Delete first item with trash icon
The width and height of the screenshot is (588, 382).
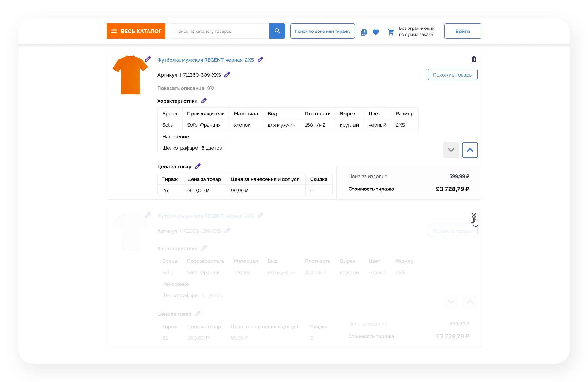(x=474, y=59)
